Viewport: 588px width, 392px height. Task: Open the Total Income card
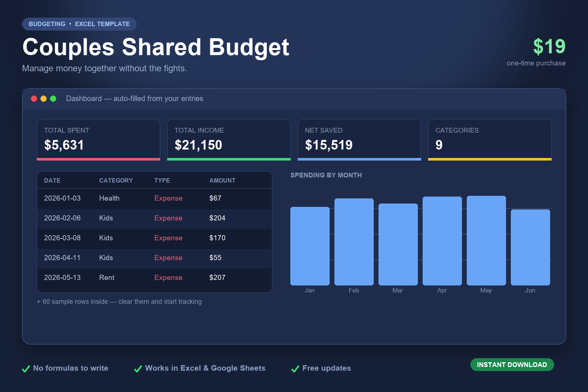[x=229, y=140]
